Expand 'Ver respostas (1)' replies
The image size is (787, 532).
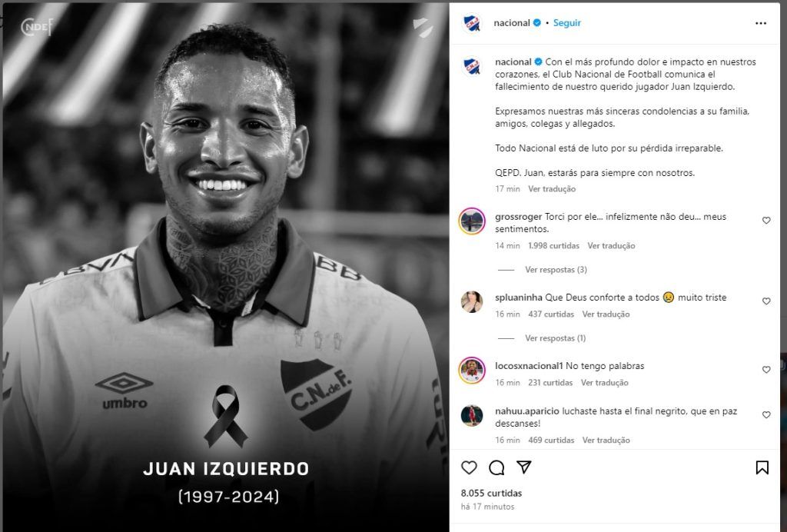(x=555, y=337)
